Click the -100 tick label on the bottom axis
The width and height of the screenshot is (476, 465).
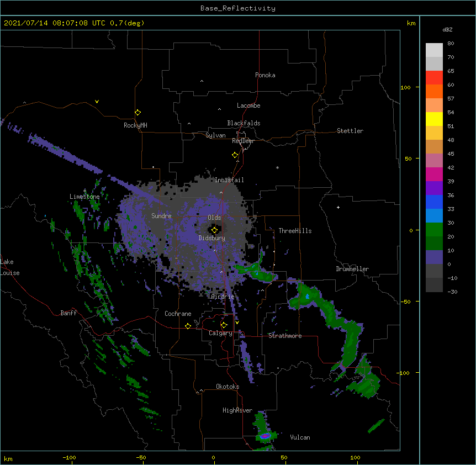tap(69, 457)
